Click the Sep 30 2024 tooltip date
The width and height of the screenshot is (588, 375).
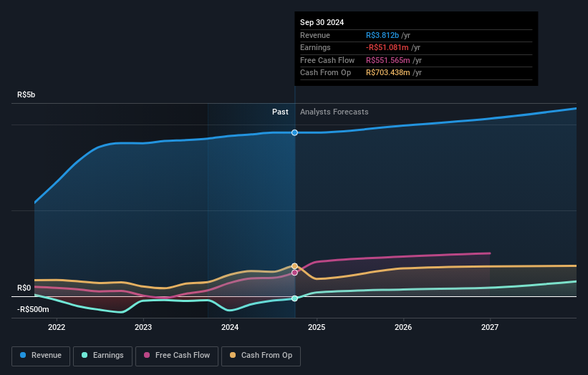[x=322, y=22]
